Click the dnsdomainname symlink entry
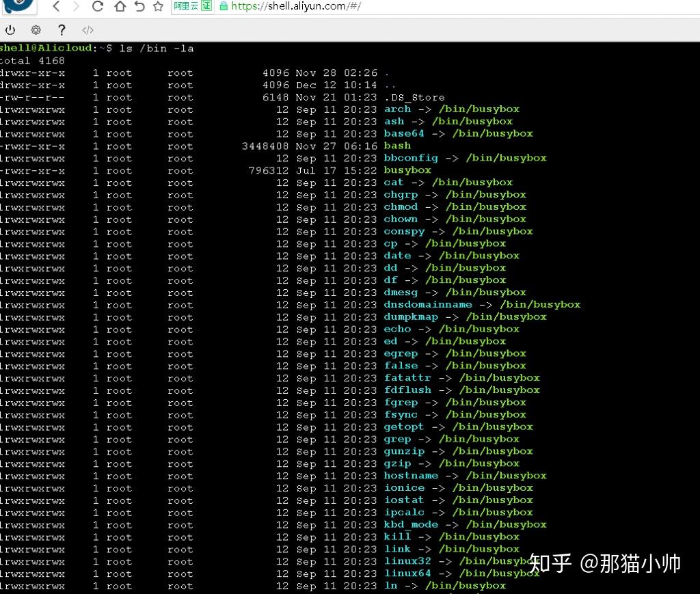 coord(428,305)
